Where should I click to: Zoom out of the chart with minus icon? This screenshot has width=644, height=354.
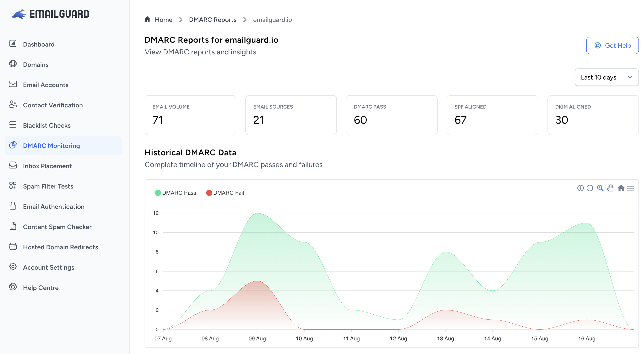[x=590, y=188]
